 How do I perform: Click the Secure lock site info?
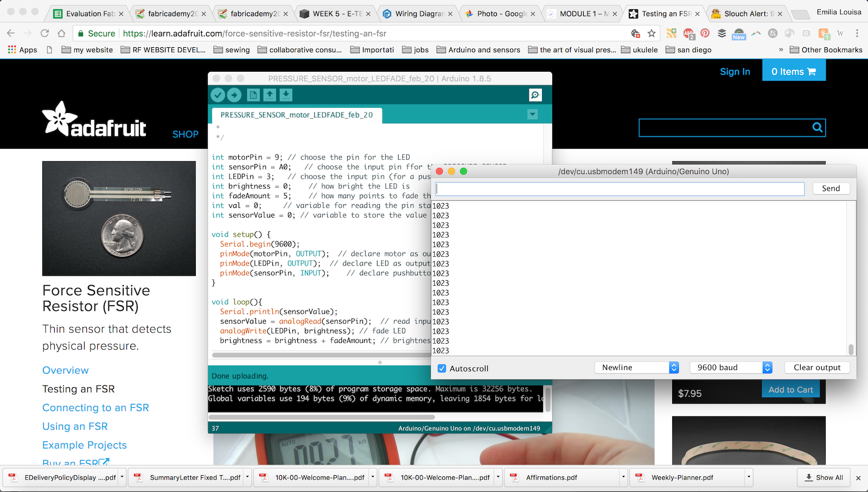[97, 33]
